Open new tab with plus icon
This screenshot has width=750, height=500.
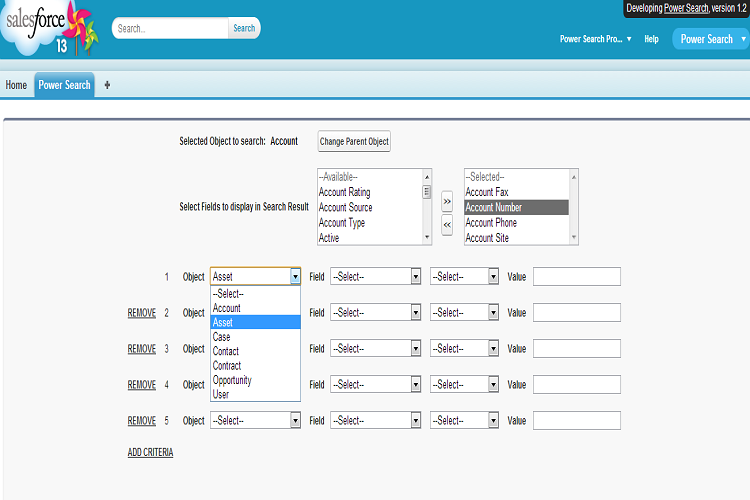107,85
